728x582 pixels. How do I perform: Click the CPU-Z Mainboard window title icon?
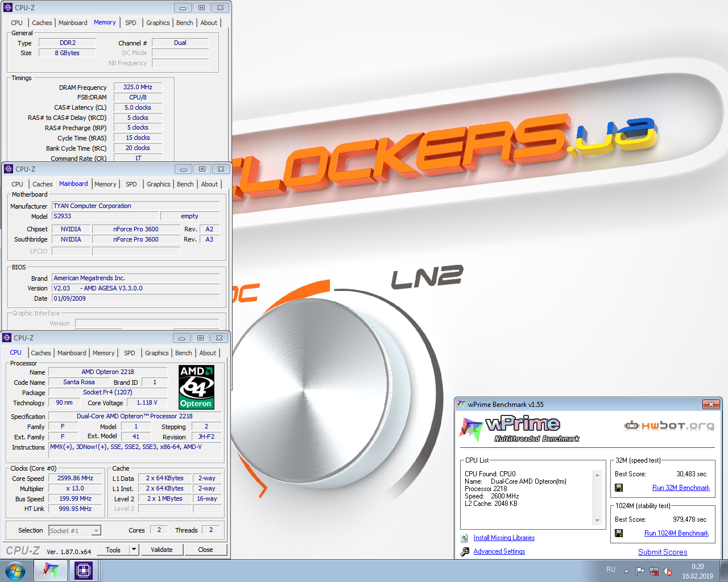coord(9,169)
